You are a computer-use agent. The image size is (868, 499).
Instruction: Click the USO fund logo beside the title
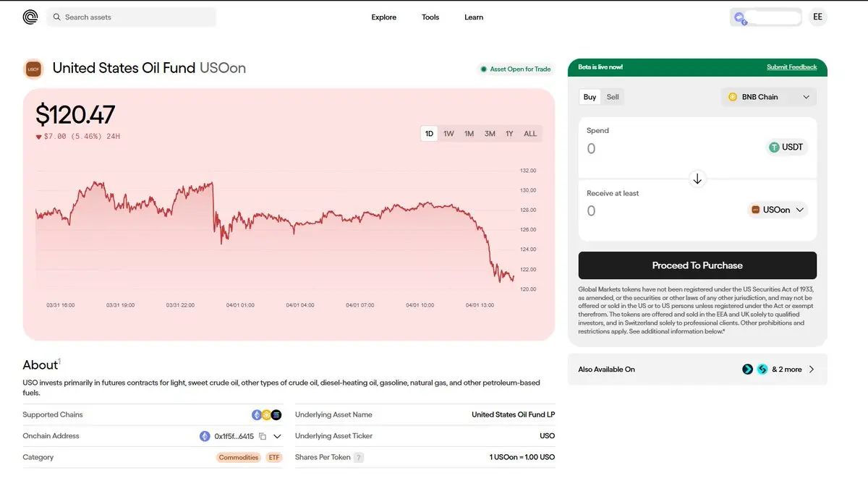pyautogui.click(x=33, y=69)
